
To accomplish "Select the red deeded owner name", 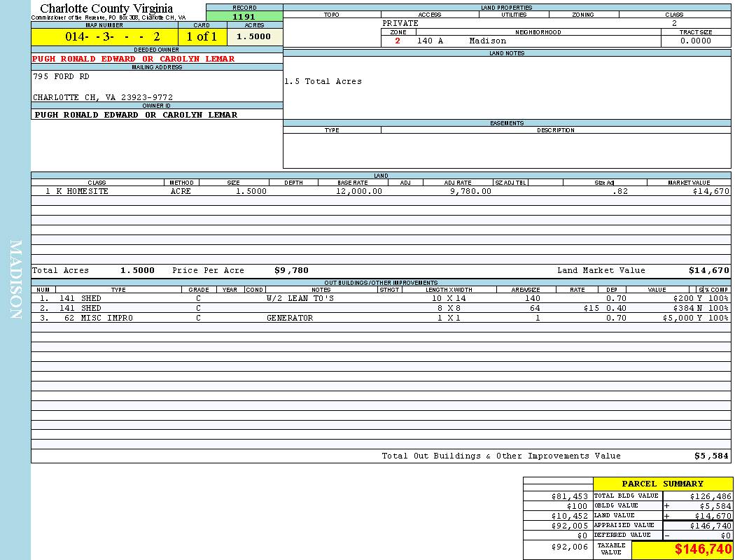I will click(x=133, y=59).
